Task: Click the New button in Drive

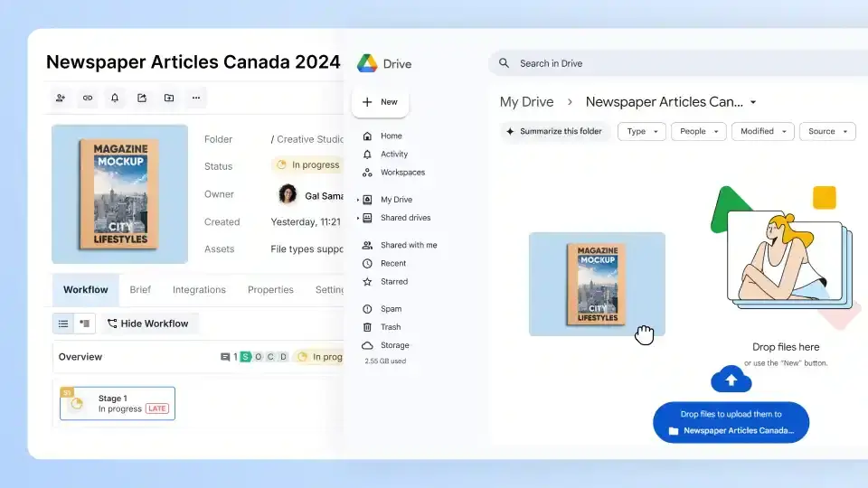Action: [380, 102]
